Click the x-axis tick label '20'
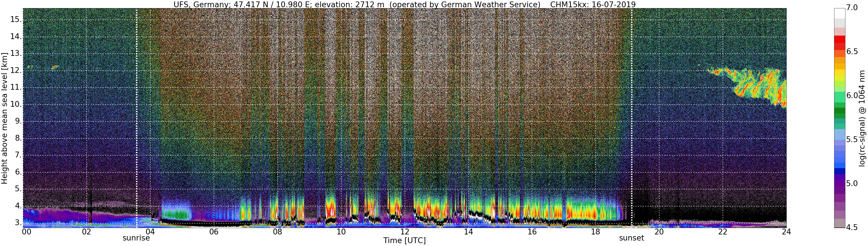The image size is (868, 246). (659, 232)
